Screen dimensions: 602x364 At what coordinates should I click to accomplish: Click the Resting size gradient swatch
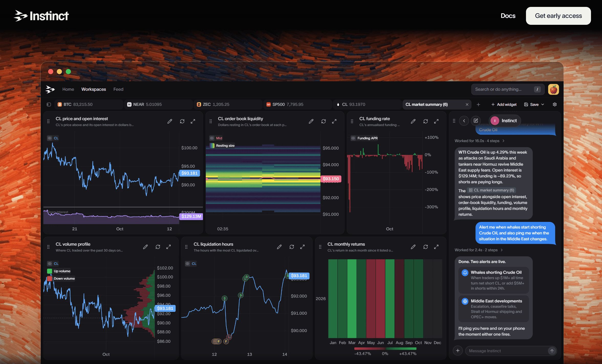[x=212, y=145]
